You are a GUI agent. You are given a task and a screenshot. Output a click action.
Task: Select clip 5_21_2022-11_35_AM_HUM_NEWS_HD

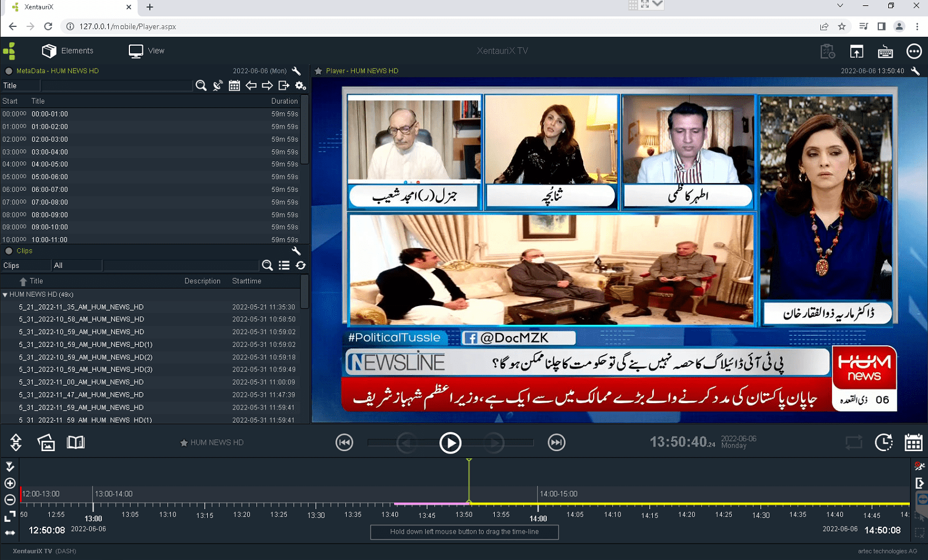tap(81, 307)
